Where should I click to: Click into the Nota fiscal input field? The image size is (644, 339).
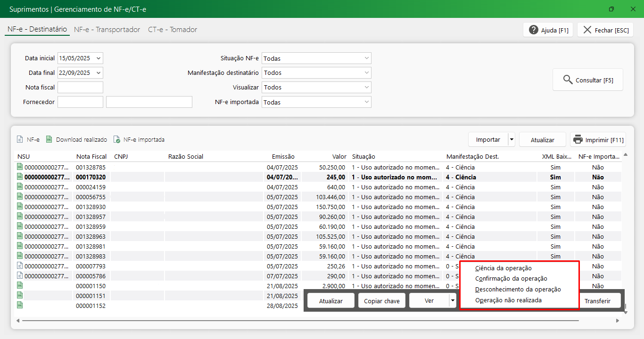point(80,88)
